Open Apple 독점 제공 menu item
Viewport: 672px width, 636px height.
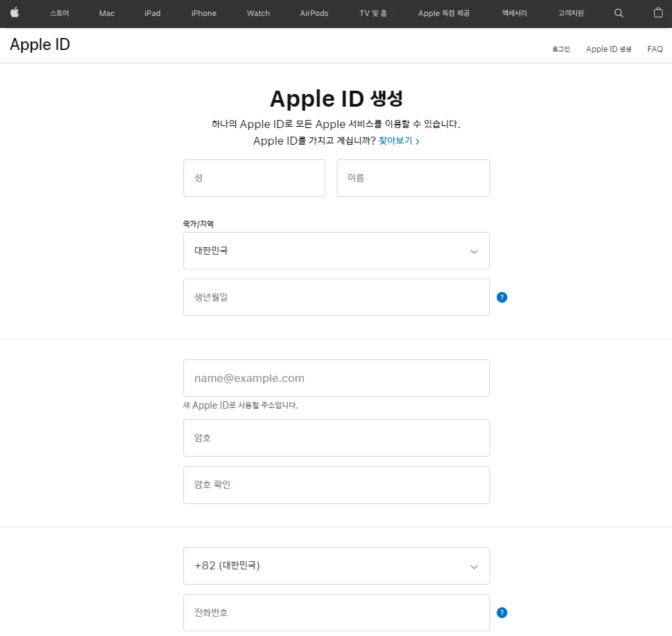coord(443,13)
